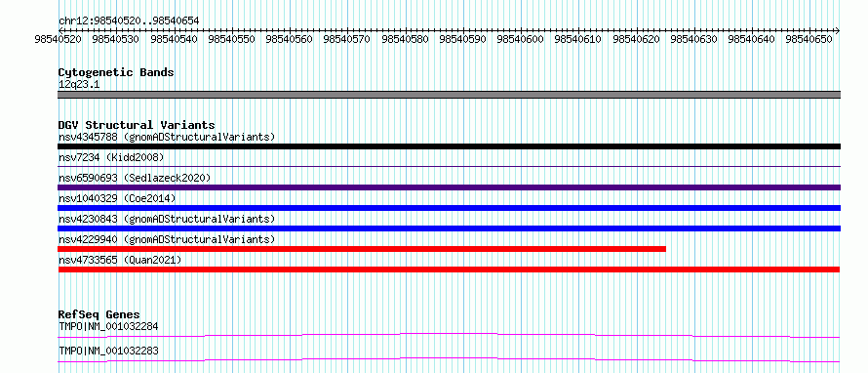Click ruler position 98540520

click(x=58, y=39)
